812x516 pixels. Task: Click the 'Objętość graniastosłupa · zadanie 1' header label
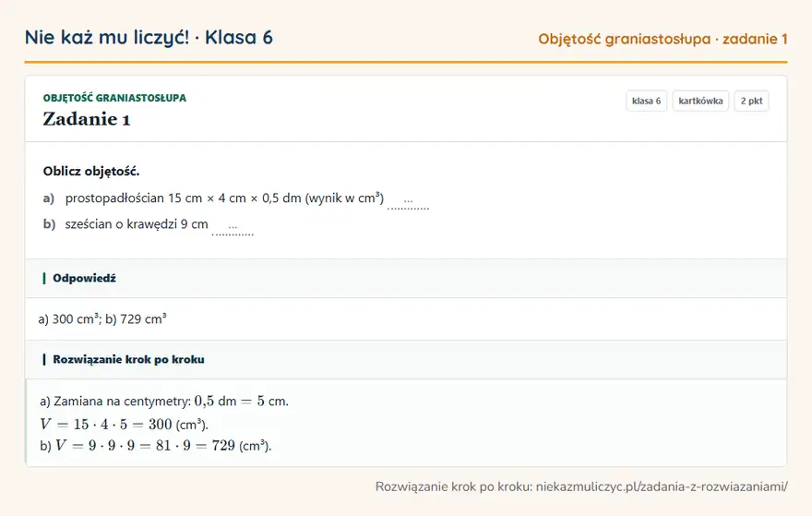point(663,40)
